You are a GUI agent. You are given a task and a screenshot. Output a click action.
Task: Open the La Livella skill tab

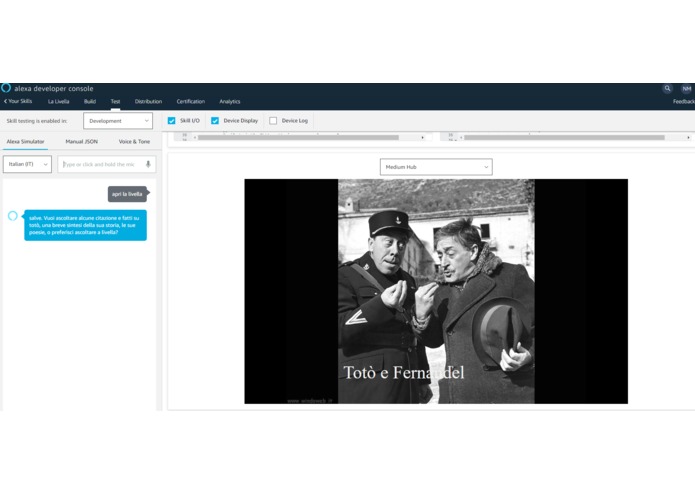tap(59, 101)
